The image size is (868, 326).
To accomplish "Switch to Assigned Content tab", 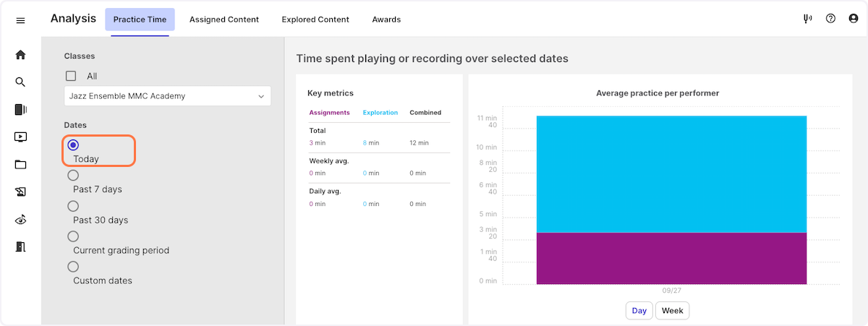I will (224, 20).
